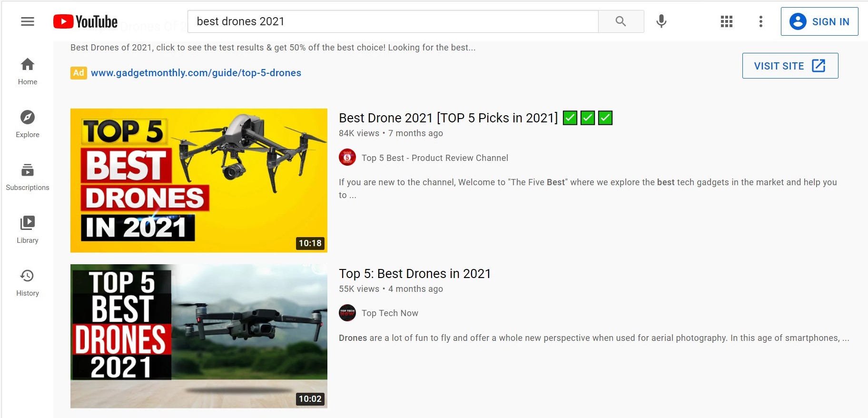Screen dimensions: 868x418
Task: Click the VISIT SITE button
Action: [x=790, y=66]
